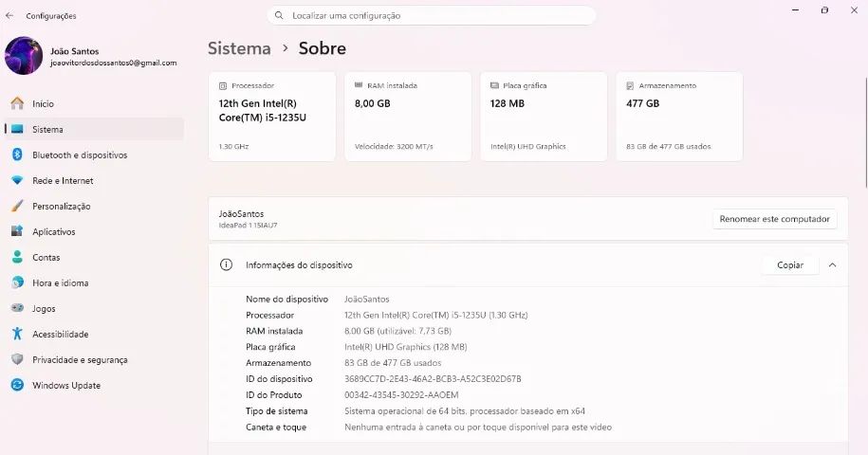Collapse the Informações do dispositivo section
This screenshot has height=455, width=868.
click(832, 265)
